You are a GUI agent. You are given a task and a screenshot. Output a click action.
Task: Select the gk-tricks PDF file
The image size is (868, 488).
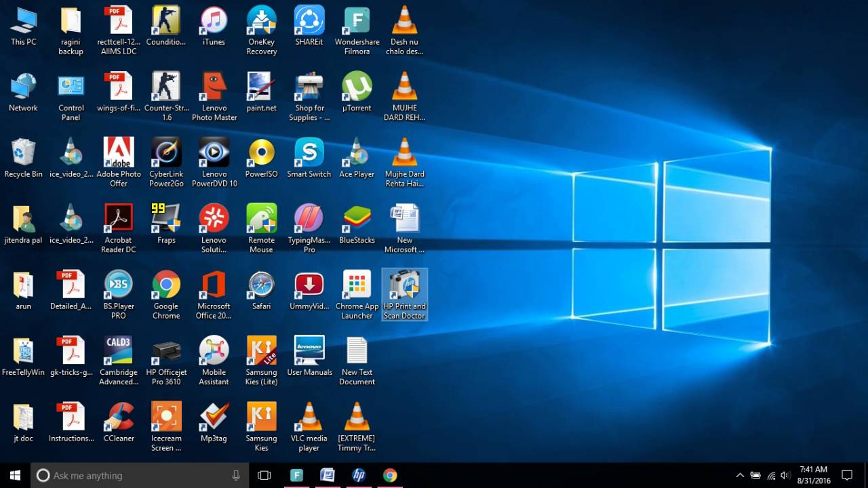[71, 357]
